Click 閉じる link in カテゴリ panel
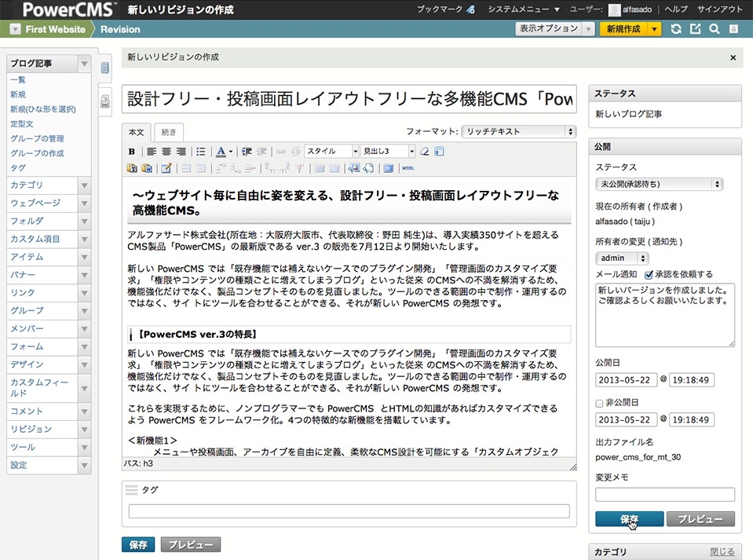The height and width of the screenshot is (560, 753). coord(722,552)
